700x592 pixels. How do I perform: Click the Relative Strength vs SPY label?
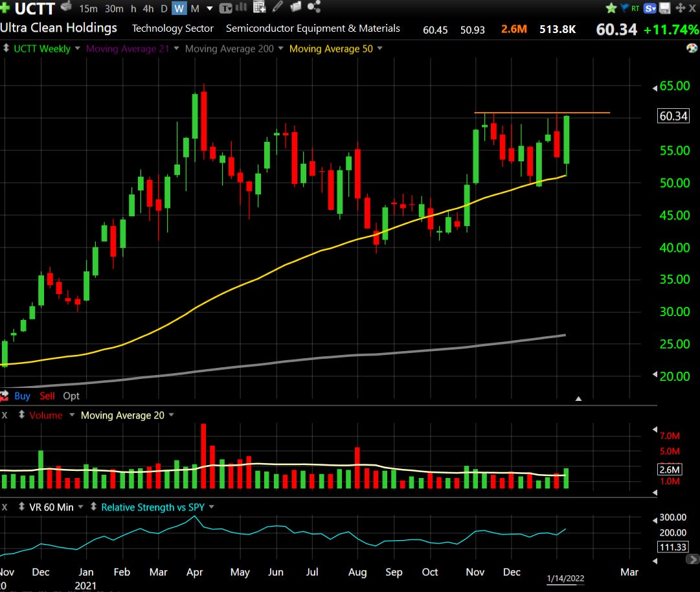click(153, 507)
